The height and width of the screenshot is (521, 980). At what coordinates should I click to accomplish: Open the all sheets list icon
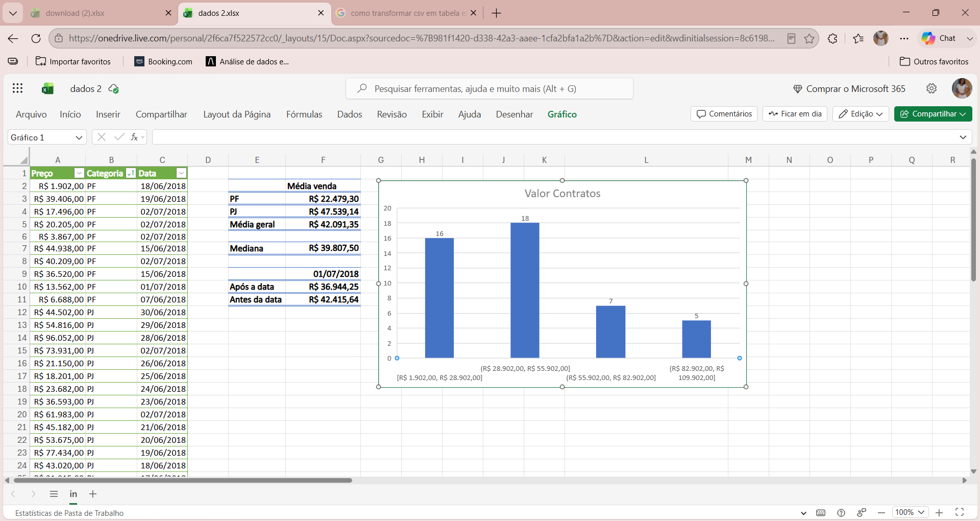54,494
